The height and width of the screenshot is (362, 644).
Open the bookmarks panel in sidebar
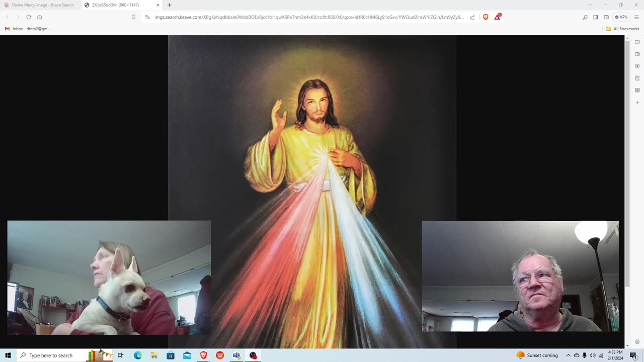(637, 78)
